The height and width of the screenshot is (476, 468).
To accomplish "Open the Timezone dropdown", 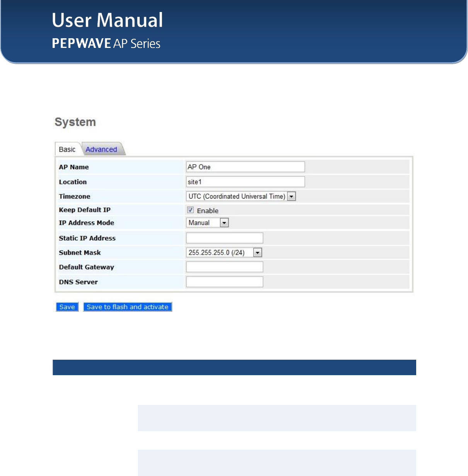I will (241, 196).
